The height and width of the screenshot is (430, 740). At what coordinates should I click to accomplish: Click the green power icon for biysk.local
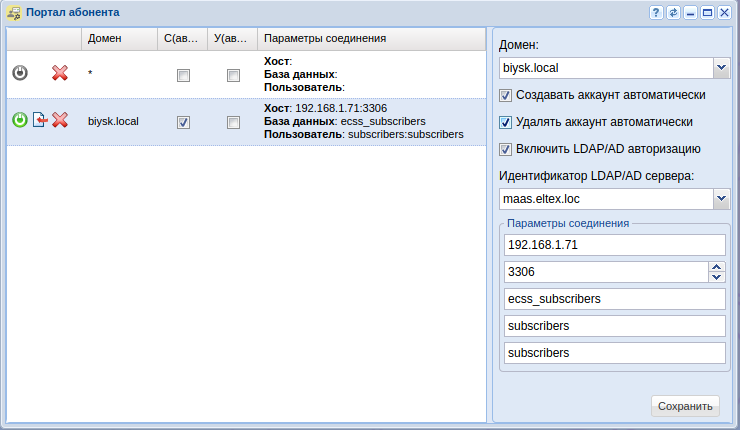(20, 121)
